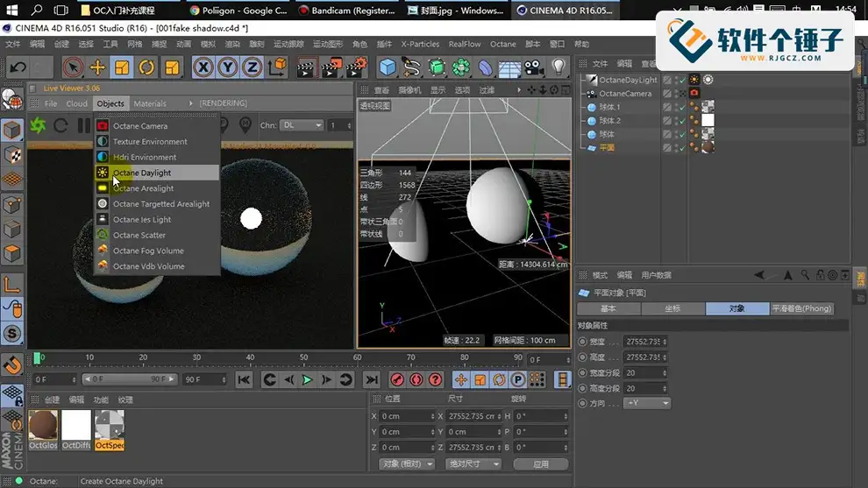868x488 pixels.
Task: Choose Octane Daylight from Objects menu
Action: 157,173
